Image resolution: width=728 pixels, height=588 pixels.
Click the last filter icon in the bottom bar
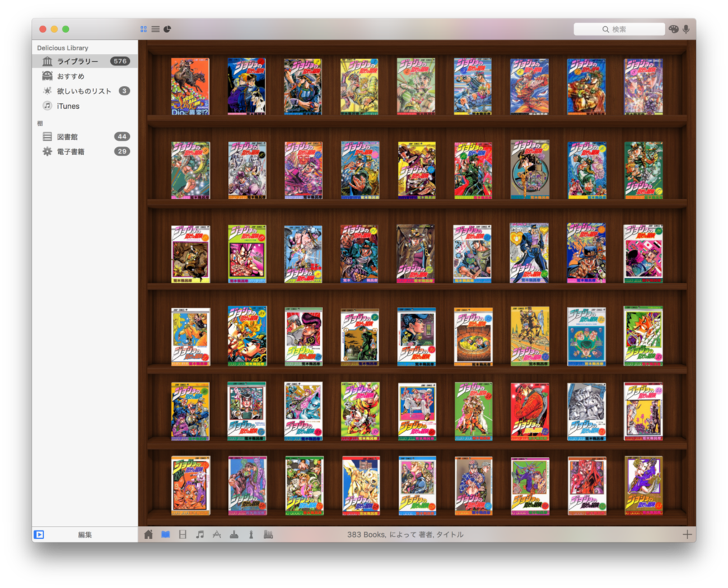click(268, 535)
